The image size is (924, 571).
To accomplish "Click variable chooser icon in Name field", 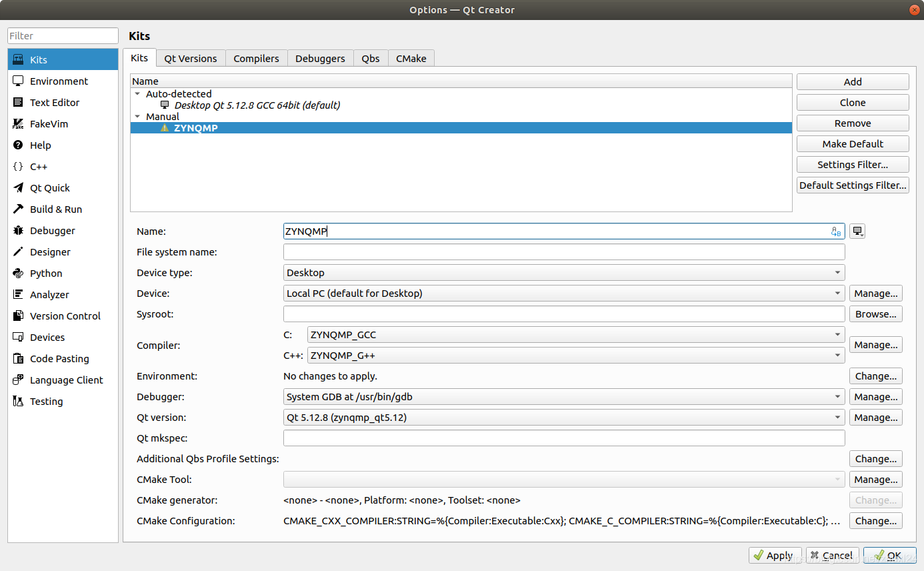I will 836,231.
